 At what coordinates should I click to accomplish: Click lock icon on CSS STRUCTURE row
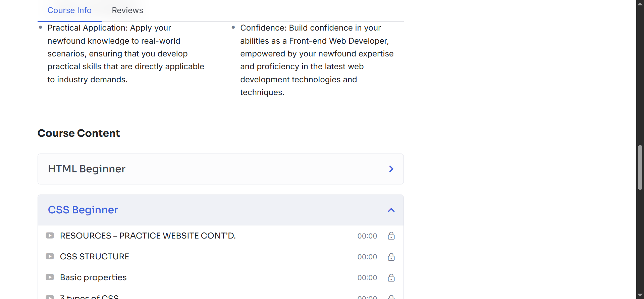[x=391, y=257]
